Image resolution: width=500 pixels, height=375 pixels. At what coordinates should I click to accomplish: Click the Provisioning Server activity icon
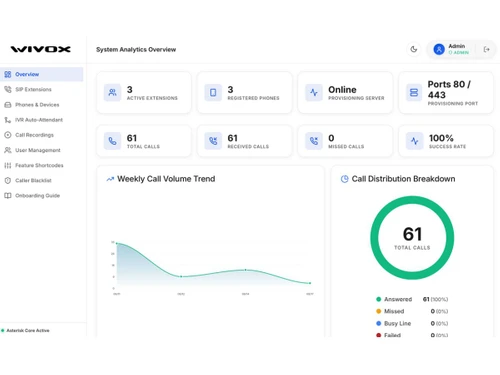314,92
